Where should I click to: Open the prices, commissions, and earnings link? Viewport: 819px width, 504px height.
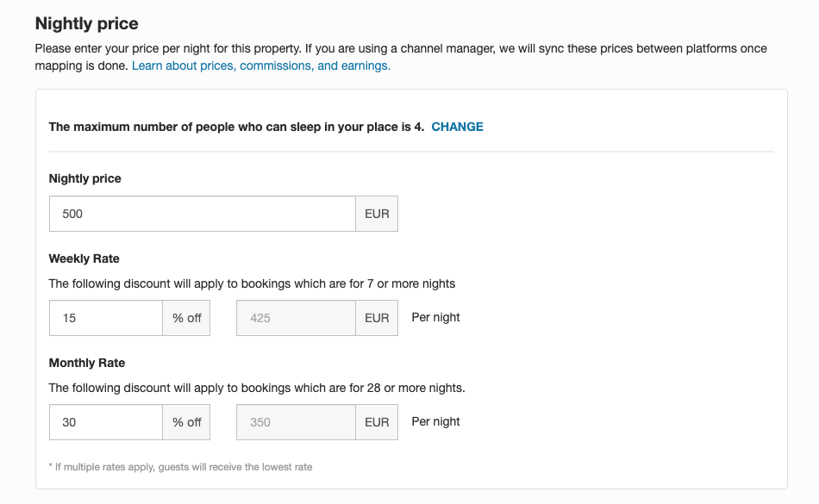260,65
